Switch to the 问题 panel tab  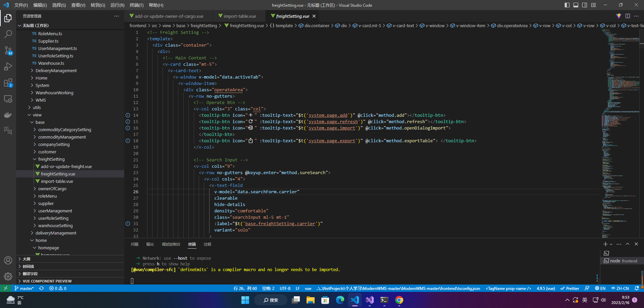pyautogui.click(x=135, y=244)
